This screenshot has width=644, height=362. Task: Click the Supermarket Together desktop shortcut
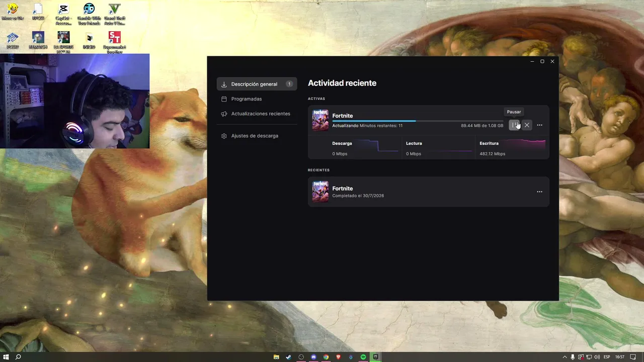point(115,42)
